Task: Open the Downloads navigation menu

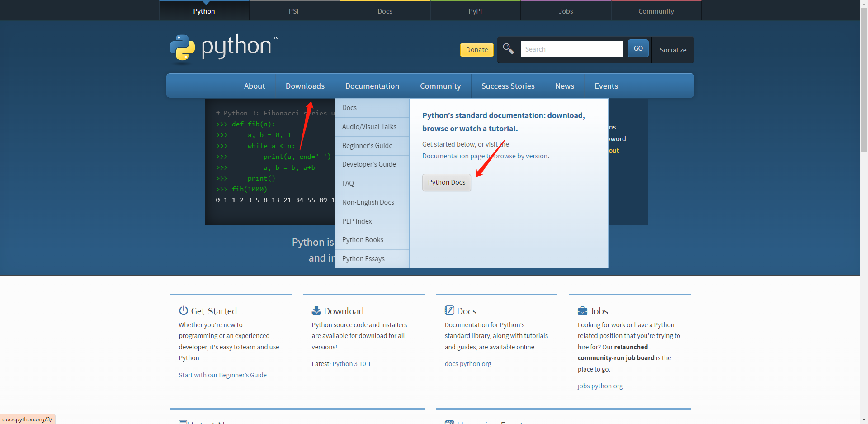Action: tap(305, 86)
